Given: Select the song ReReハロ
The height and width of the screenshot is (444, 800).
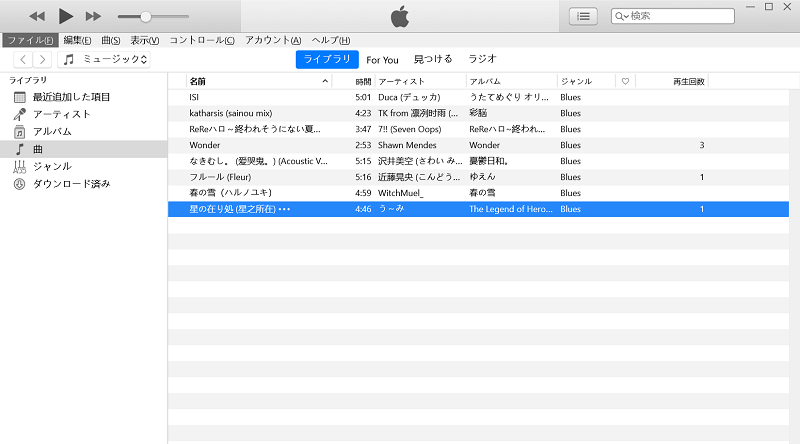Looking at the screenshot, I should click(255, 129).
